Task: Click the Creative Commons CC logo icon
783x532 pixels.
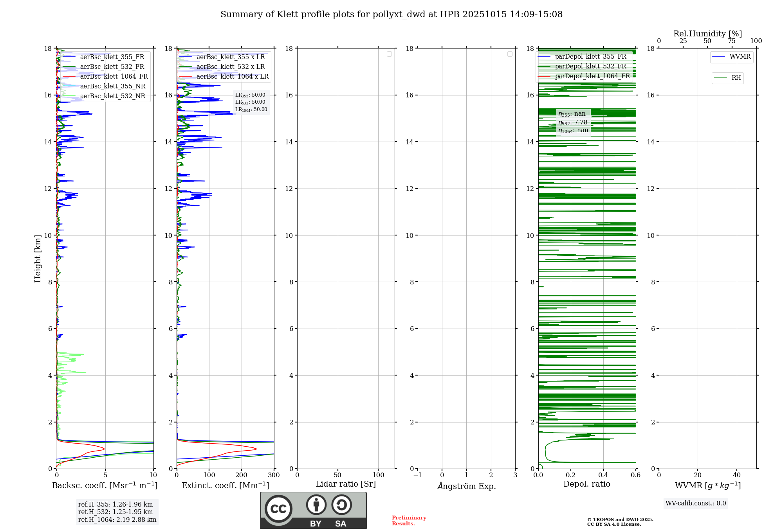Action: [x=278, y=509]
